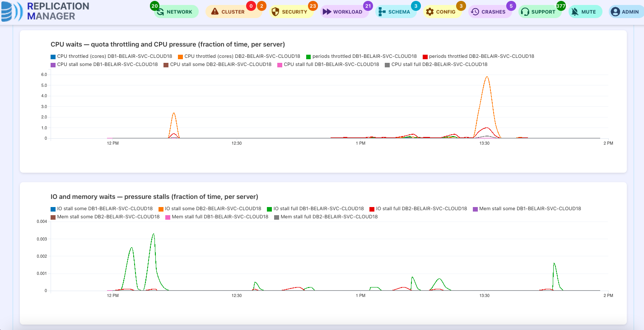Toggle CPU stall some DB2-BELAIR-SVC-CLOUD18 legend entry

click(x=218, y=65)
